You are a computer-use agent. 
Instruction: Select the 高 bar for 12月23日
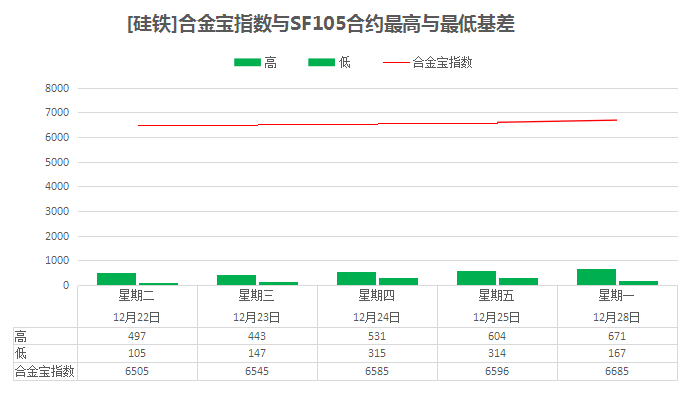coord(236,280)
